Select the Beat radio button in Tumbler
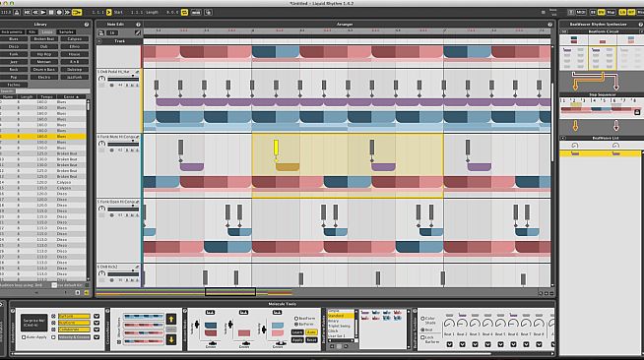 (422, 330)
